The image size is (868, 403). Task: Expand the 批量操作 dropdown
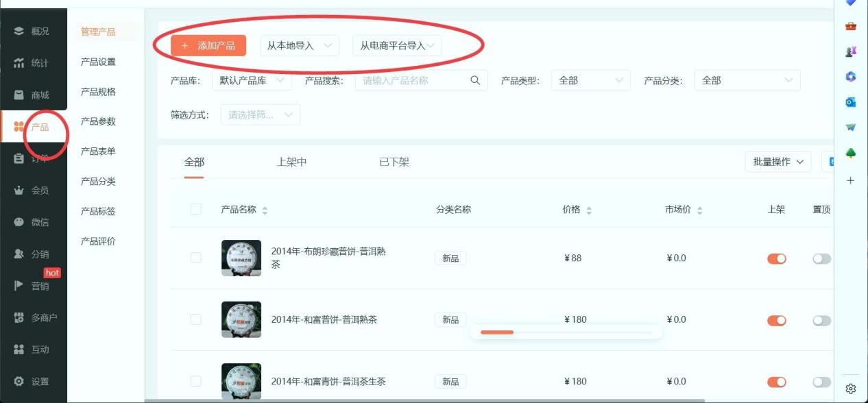coord(777,162)
